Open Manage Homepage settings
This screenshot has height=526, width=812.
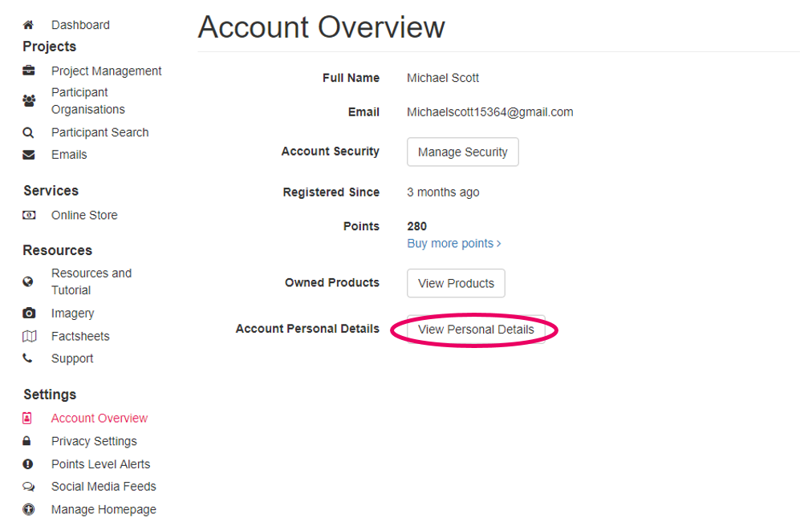pyautogui.click(x=104, y=509)
